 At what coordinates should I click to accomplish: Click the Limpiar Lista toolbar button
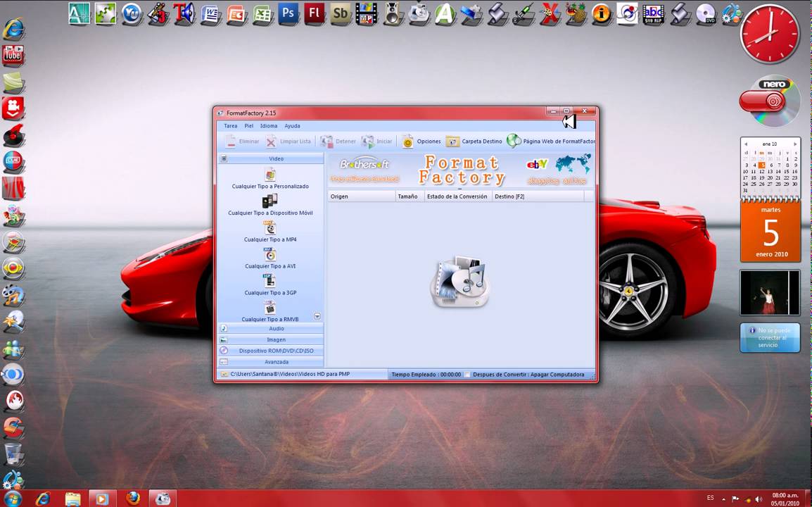click(x=288, y=141)
